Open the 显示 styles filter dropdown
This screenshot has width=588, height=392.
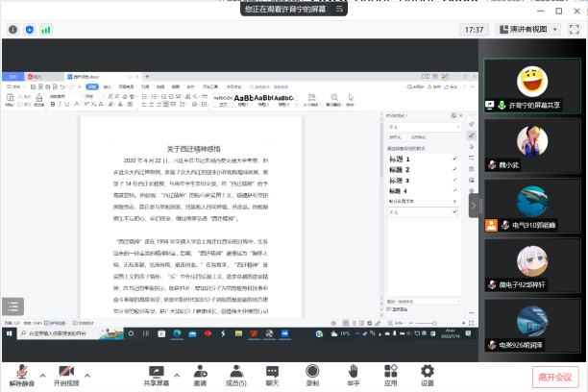pyautogui.click(x=429, y=302)
